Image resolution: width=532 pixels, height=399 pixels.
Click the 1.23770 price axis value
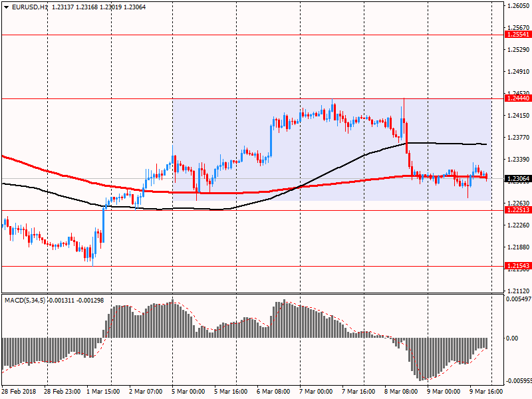518,138
